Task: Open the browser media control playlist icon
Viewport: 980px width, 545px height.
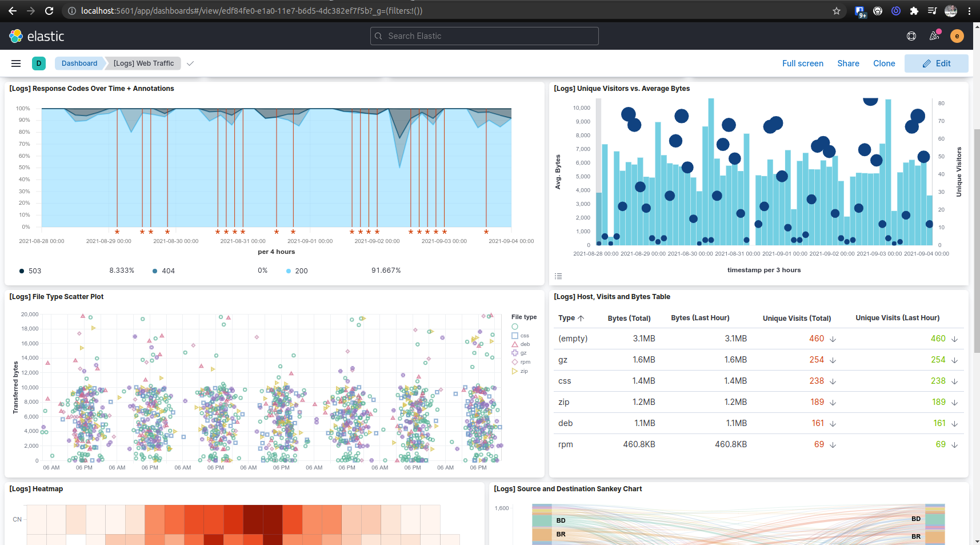Action: [x=933, y=11]
